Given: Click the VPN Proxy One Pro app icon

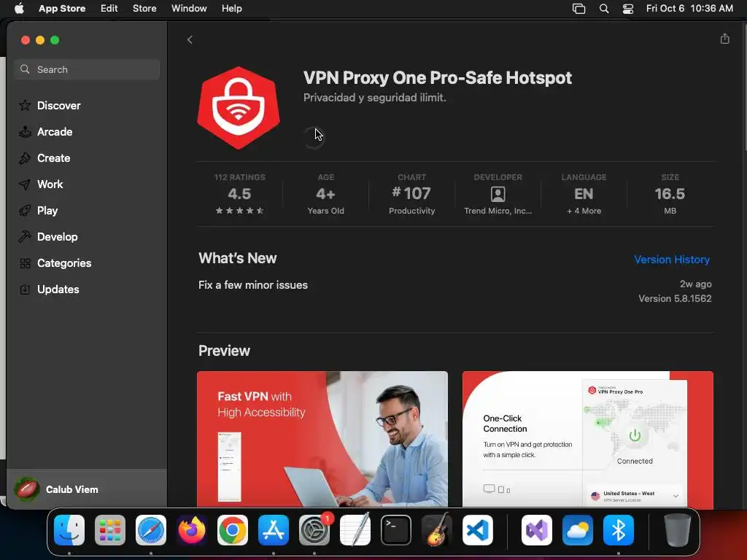Looking at the screenshot, I should click(x=239, y=108).
